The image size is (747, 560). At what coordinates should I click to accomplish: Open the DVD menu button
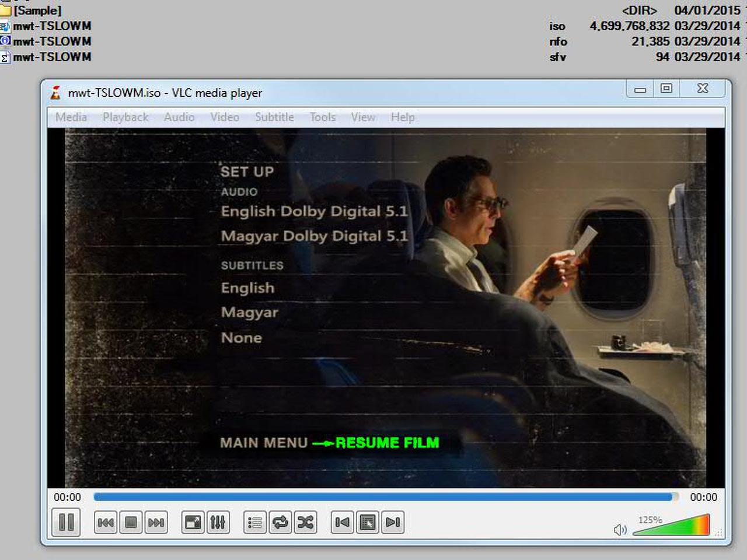point(368,522)
